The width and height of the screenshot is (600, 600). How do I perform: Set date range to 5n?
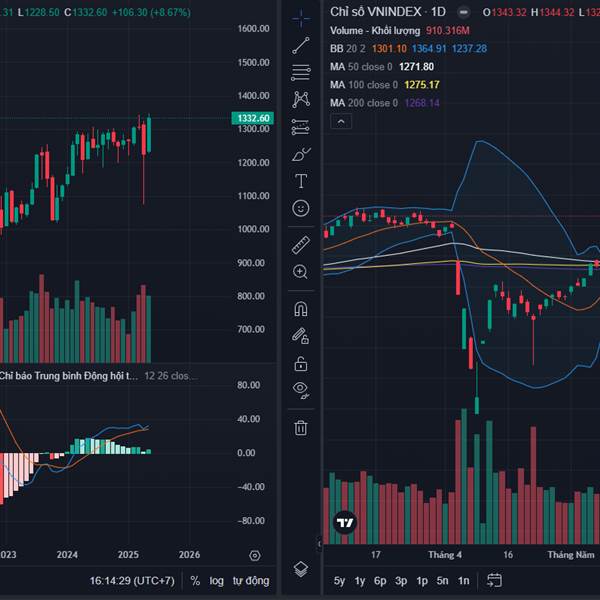[442, 581]
